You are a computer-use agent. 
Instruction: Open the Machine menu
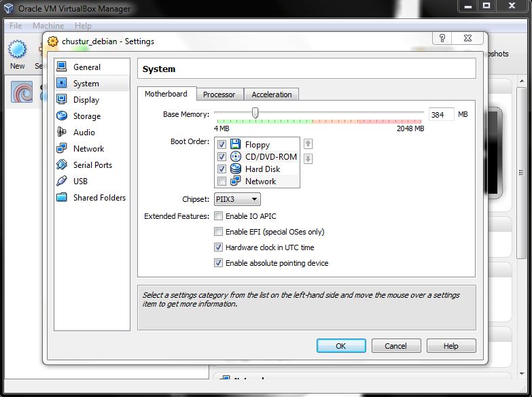click(48, 25)
